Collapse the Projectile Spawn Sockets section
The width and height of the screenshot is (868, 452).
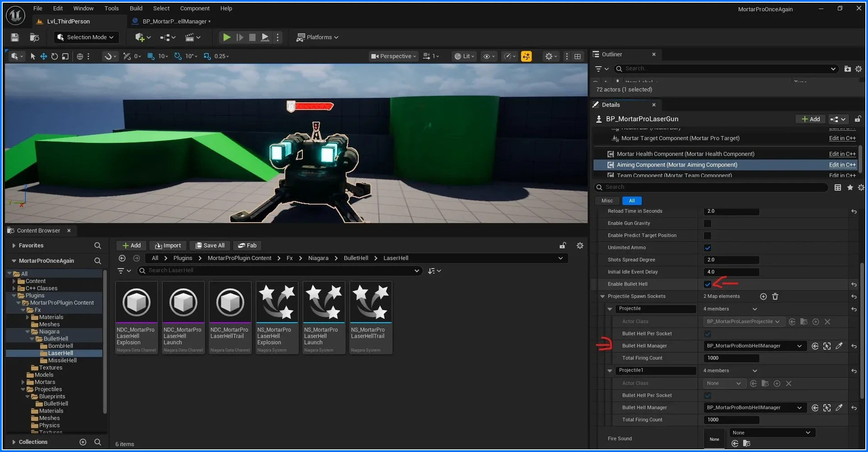[603, 297]
